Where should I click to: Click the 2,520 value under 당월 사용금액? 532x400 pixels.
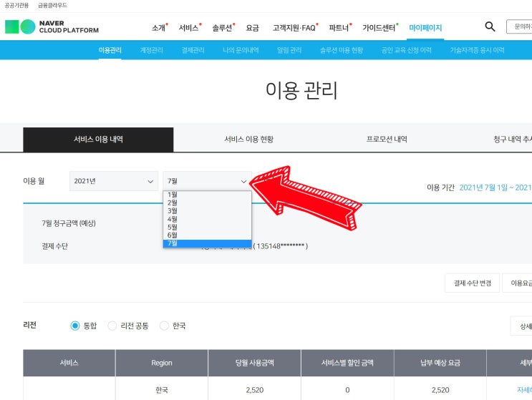pos(254,390)
